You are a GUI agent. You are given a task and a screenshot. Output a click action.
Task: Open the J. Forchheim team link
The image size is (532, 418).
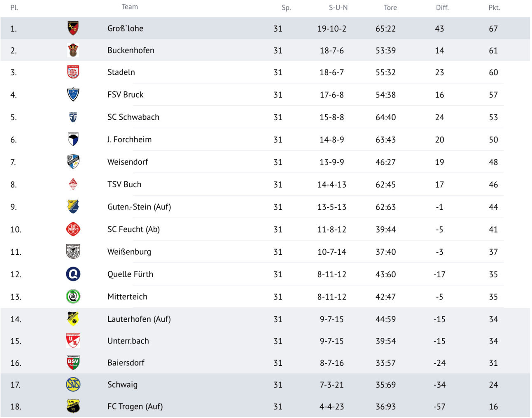129,139
